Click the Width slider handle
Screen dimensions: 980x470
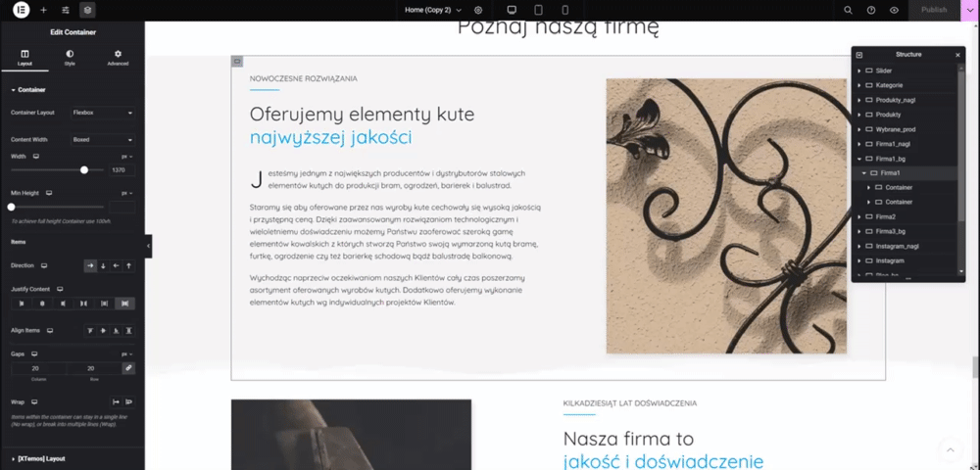point(84,169)
